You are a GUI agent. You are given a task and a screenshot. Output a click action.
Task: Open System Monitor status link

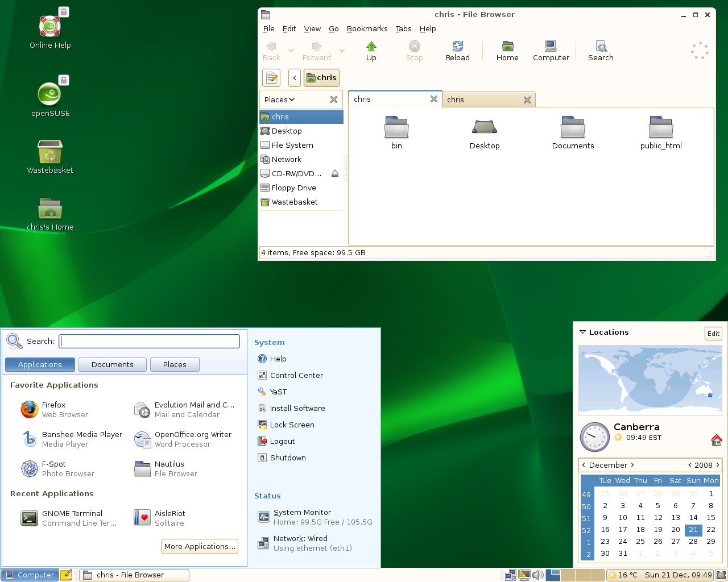tap(315, 517)
